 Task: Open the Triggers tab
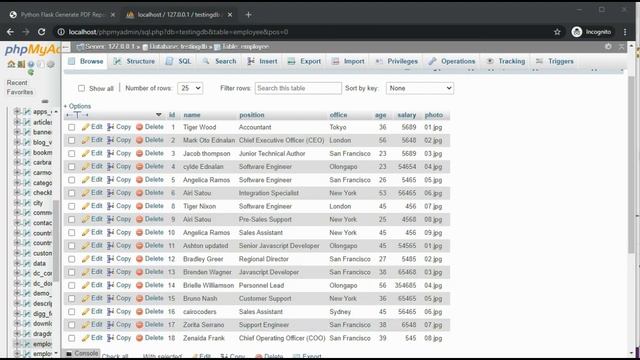pos(554,61)
